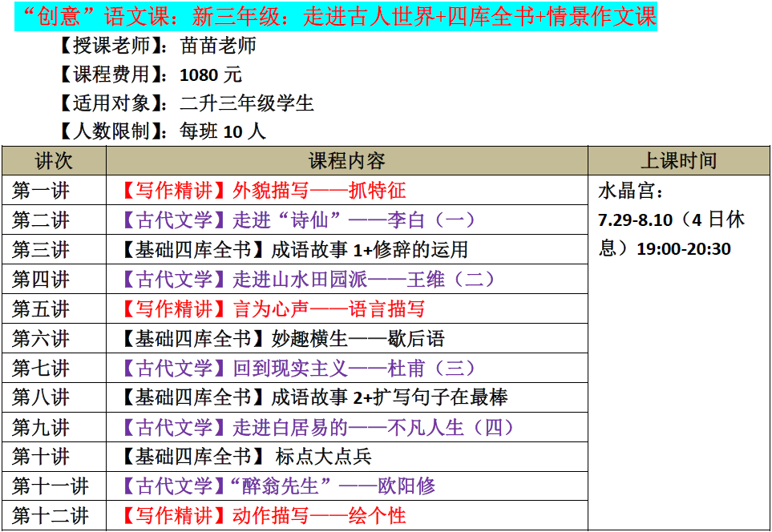This screenshot has height=532, width=772.
Task: Select the 讲次 column header
Action: [54, 161]
